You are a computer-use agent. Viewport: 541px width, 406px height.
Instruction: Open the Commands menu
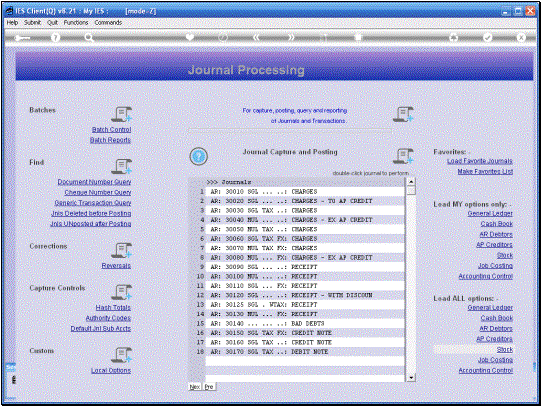[x=108, y=22]
